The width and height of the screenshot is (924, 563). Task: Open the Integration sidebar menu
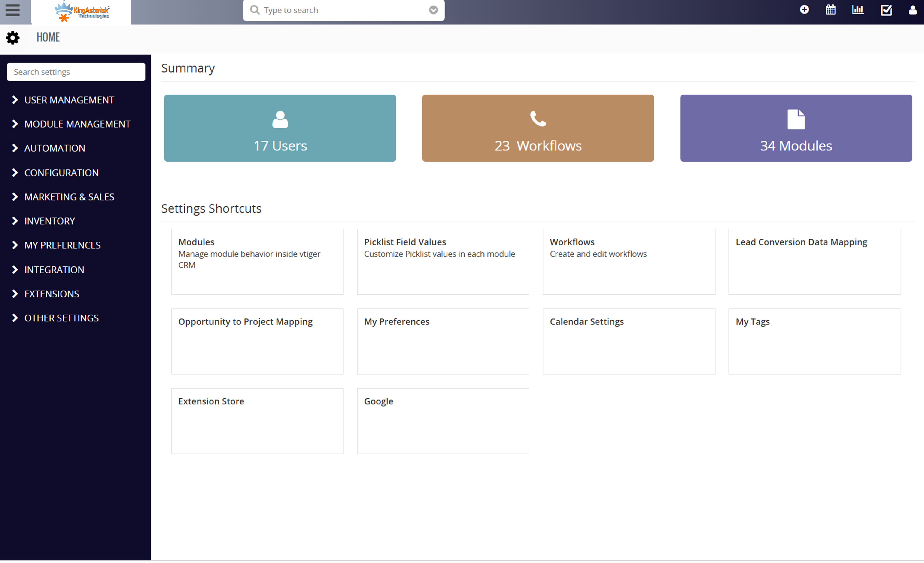pos(54,270)
